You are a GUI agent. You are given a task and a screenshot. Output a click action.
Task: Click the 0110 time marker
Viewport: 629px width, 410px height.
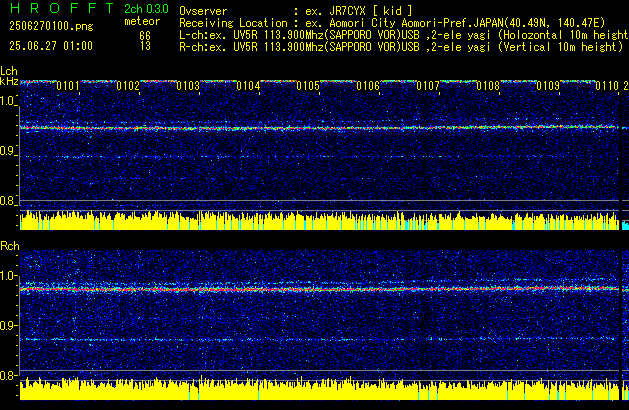coord(607,86)
